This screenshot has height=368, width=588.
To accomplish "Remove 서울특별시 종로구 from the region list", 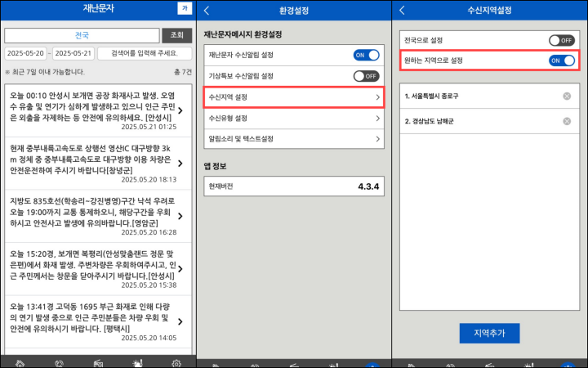I will [567, 96].
